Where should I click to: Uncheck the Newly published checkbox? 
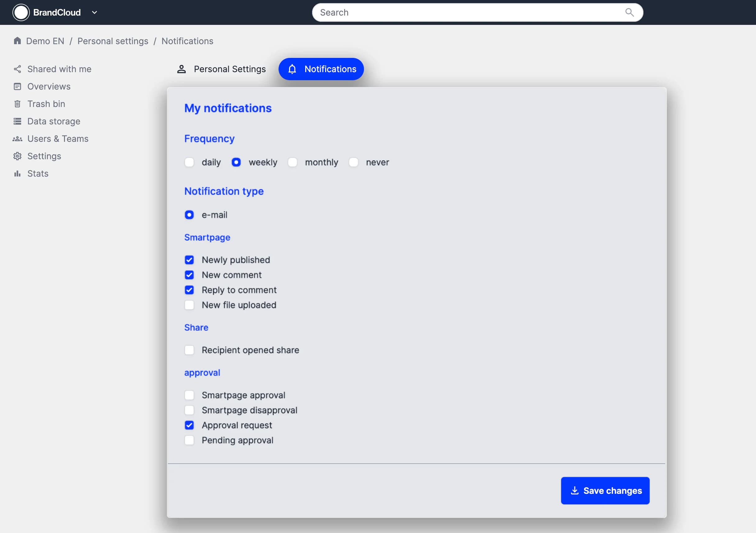click(189, 260)
